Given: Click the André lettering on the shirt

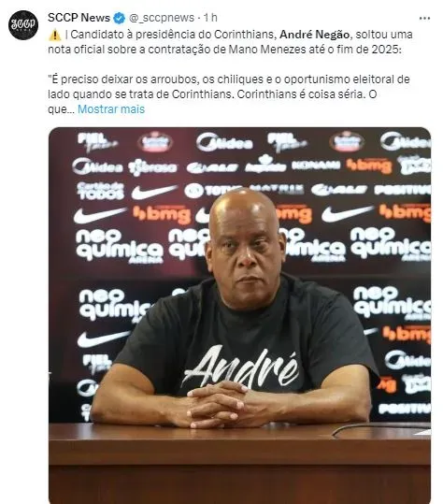Looking at the screenshot, I should pyautogui.click(x=240, y=367).
